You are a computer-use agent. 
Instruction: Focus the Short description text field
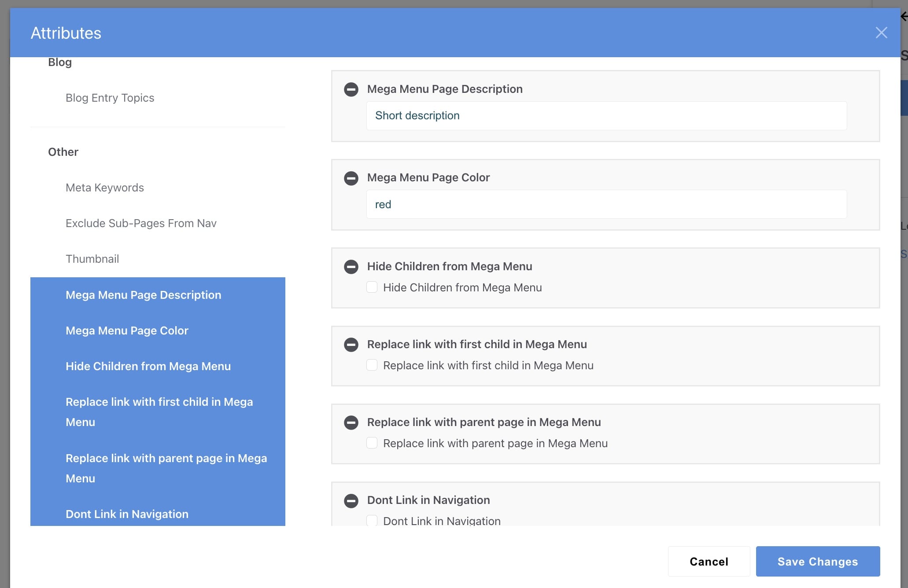(x=606, y=116)
